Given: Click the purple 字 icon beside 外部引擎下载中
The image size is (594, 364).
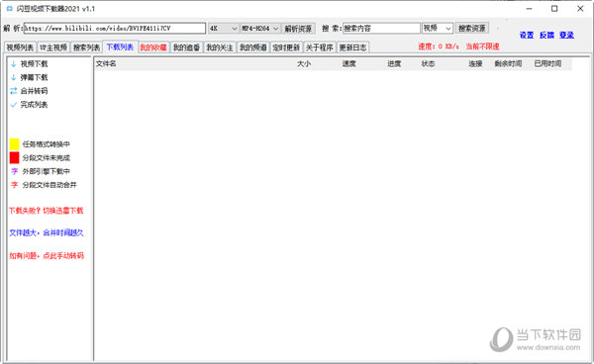Looking at the screenshot, I should tap(15, 171).
